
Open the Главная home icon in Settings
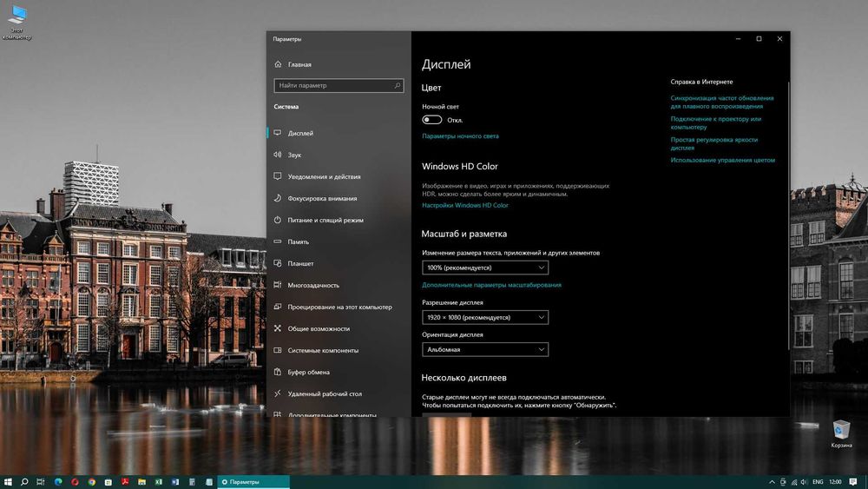point(278,64)
